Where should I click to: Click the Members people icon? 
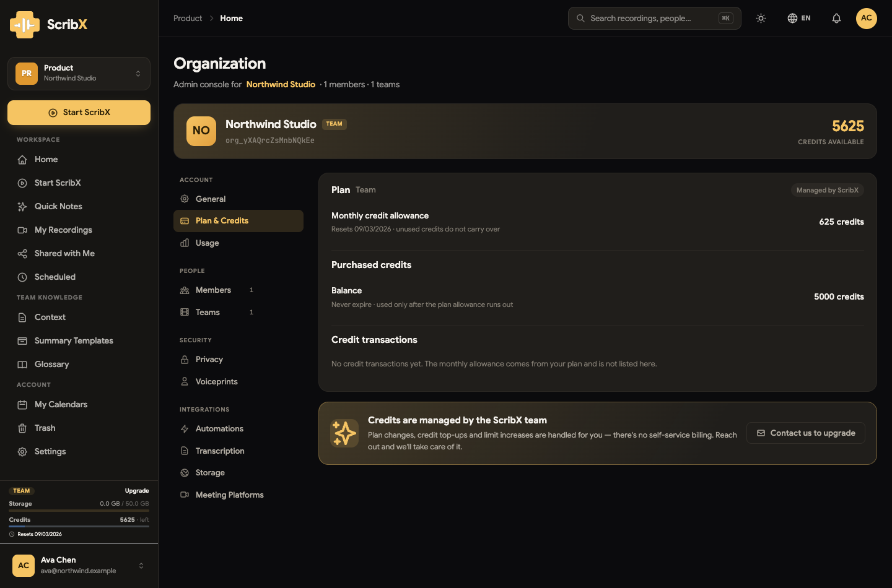185,290
